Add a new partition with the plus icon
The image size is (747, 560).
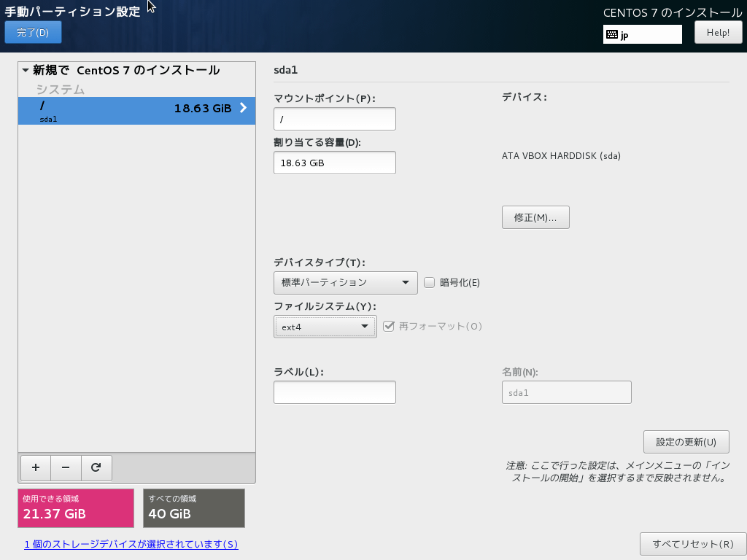click(x=35, y=467)
